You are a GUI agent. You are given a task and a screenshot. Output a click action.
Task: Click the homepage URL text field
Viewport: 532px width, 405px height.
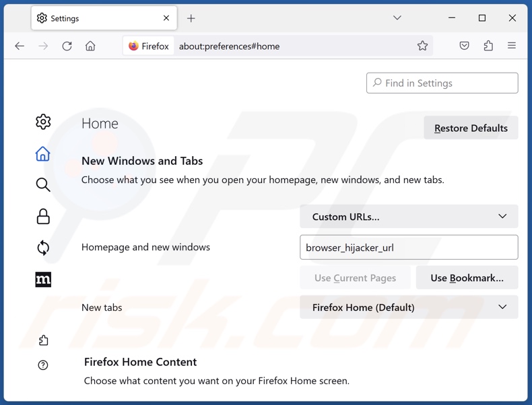pyautogui.click(x=409, y=248)
